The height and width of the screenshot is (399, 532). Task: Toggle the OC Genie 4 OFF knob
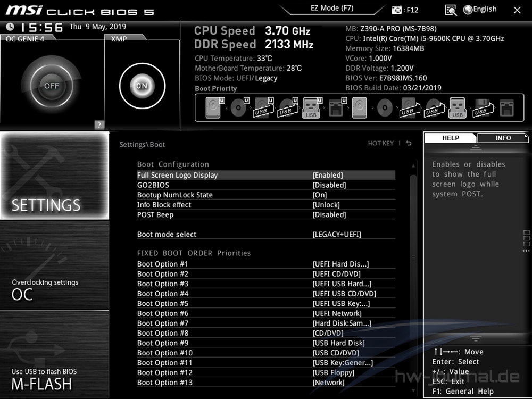pyautogui.click(x=51, y=86)
